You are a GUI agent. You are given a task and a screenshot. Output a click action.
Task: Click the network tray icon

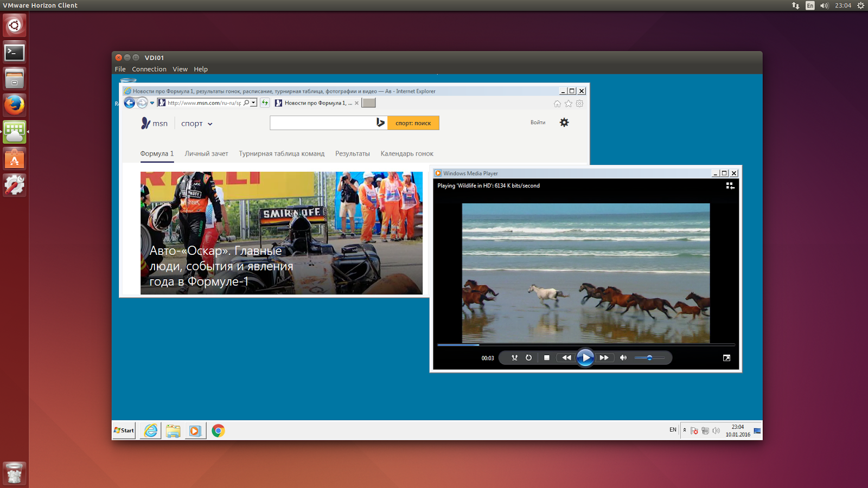pyautogui.click(x=705, y=431)
